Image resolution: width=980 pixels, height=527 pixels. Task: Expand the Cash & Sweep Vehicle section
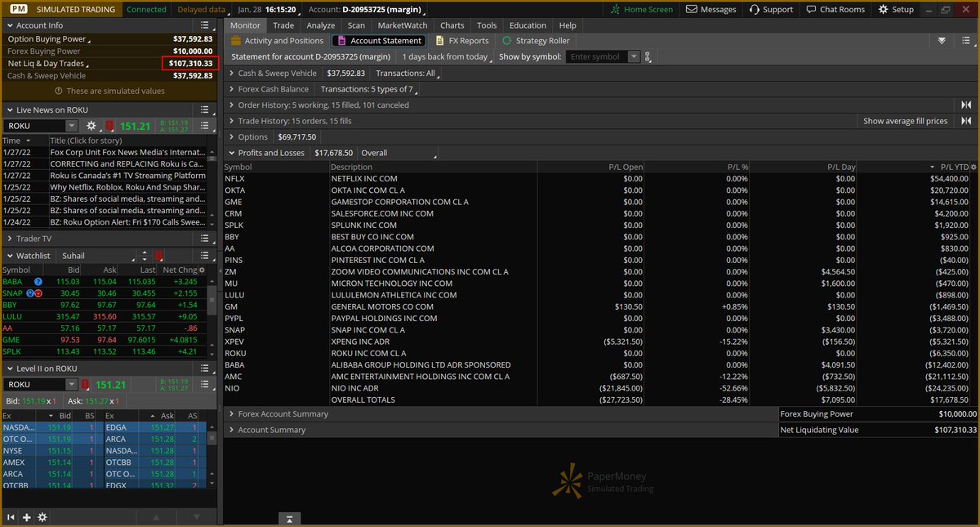click(x=231, y=73)
